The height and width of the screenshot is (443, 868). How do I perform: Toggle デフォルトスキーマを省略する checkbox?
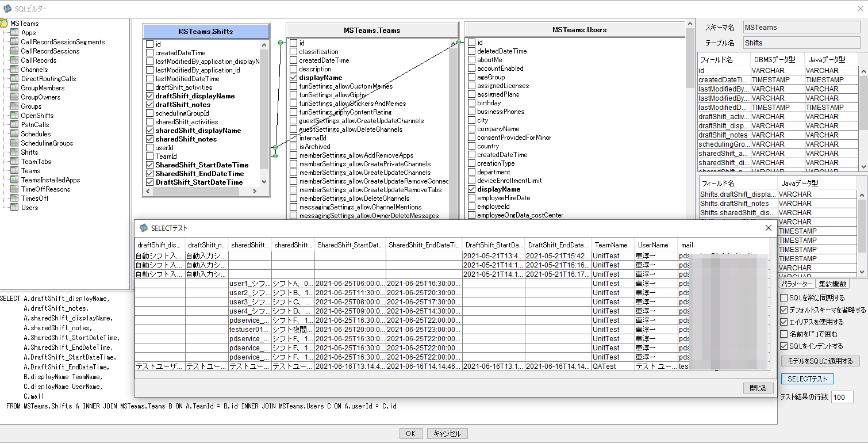pyautogui.click(x=784, y=310)
